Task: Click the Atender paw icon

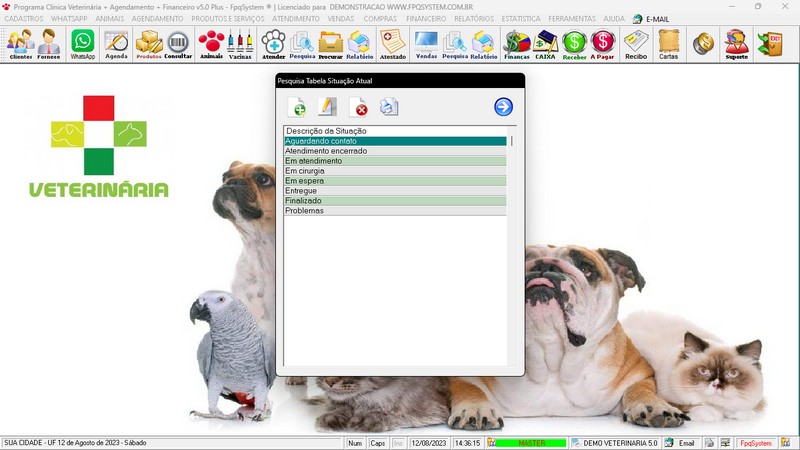Action: click(273, 44)
